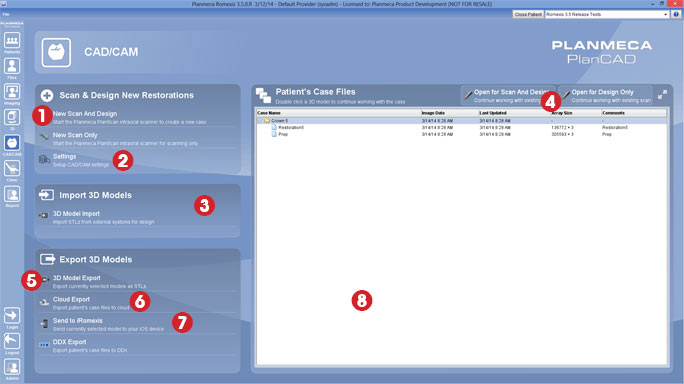Expand the Patient's Case Files panel
This screenshot has width=684, height=384.
[x=662, y=94]
